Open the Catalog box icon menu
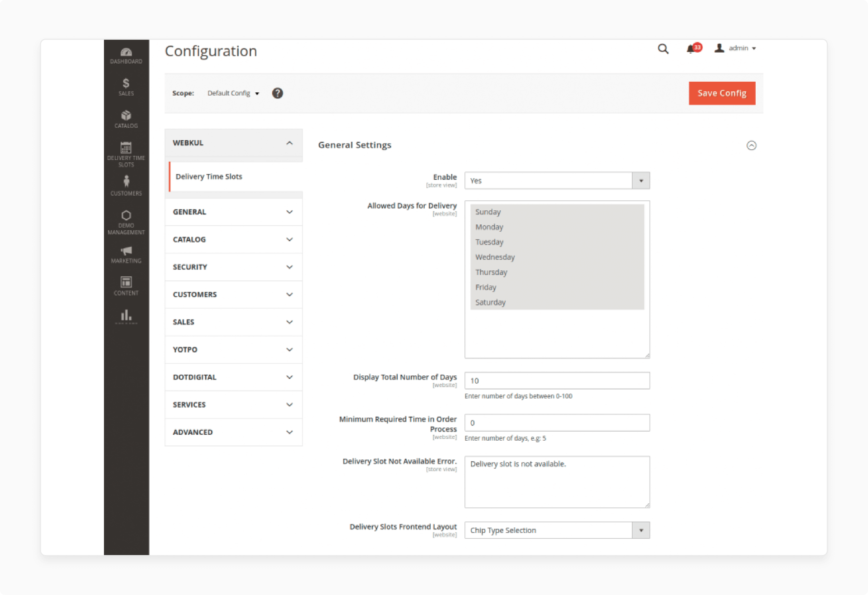Image resolution: width=868 pixels, height=595 pixels. point(126,119)
